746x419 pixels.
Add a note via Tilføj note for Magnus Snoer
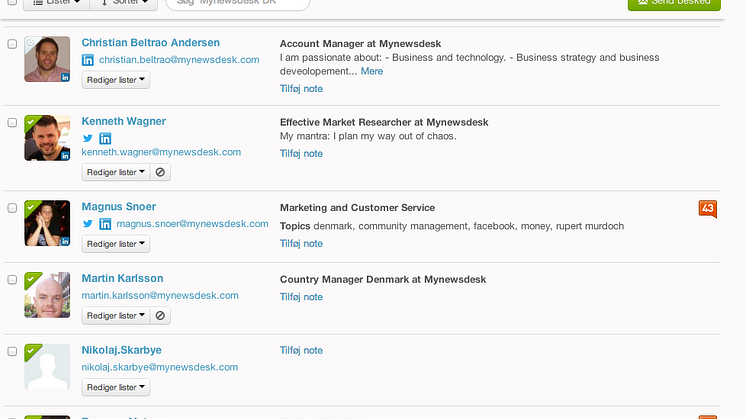coord(301,244)
